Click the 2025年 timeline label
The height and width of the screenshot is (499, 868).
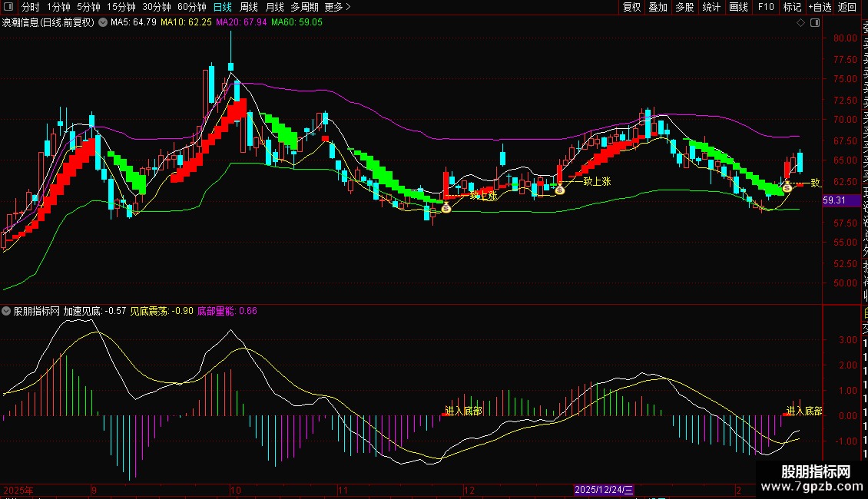pyautogui.click(x=18, y=490)
